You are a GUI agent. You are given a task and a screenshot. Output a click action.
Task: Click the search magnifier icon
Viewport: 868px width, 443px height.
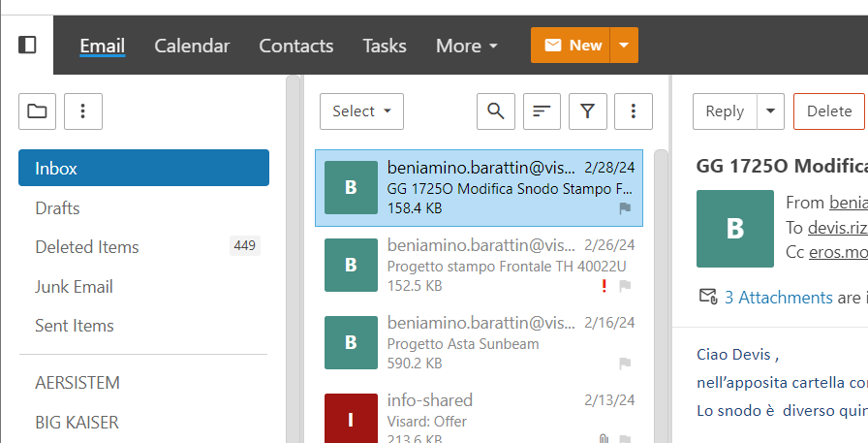[495, 111]
